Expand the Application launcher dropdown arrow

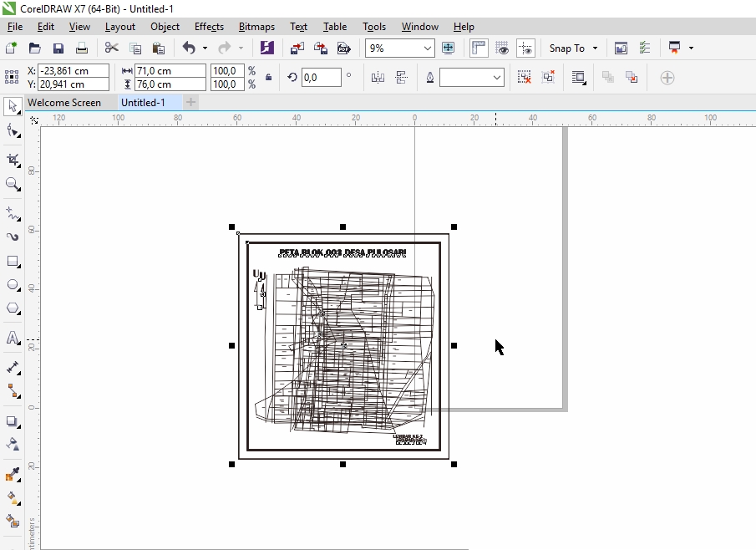(691, 48)
